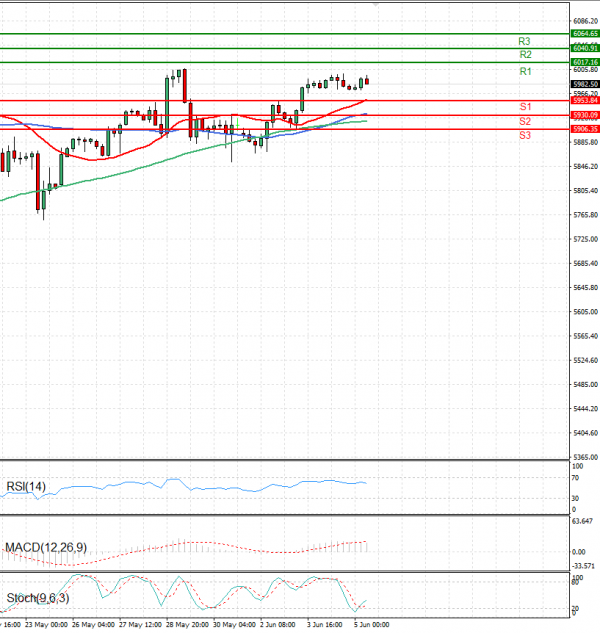600x633 pixels.
Task: Click the RSI 30 level value
Action: click(575, 499)
